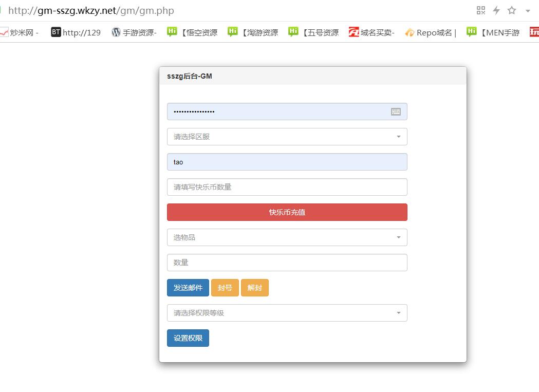The image size is (539, 392).
Task: Open the 悟空资源 bookmark
Action: [x=193, y=32]
